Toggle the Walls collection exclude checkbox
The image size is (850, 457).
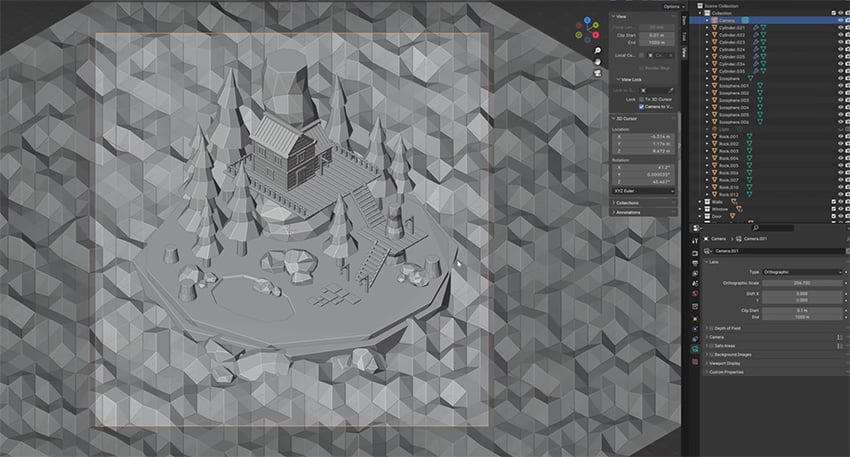(834, 202)
